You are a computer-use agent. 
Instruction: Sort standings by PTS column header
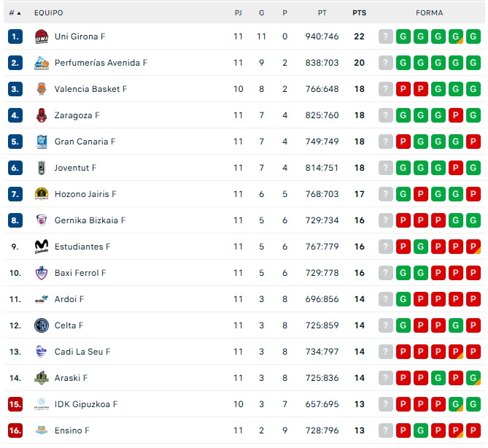click(359, 13)
